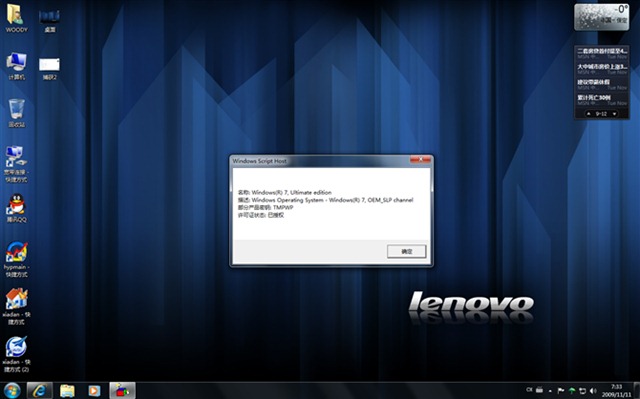Image resolution: width=640 pixels, height=399 pixels.
Task: Open Action Center flag icon
Action: coord(561,391)
